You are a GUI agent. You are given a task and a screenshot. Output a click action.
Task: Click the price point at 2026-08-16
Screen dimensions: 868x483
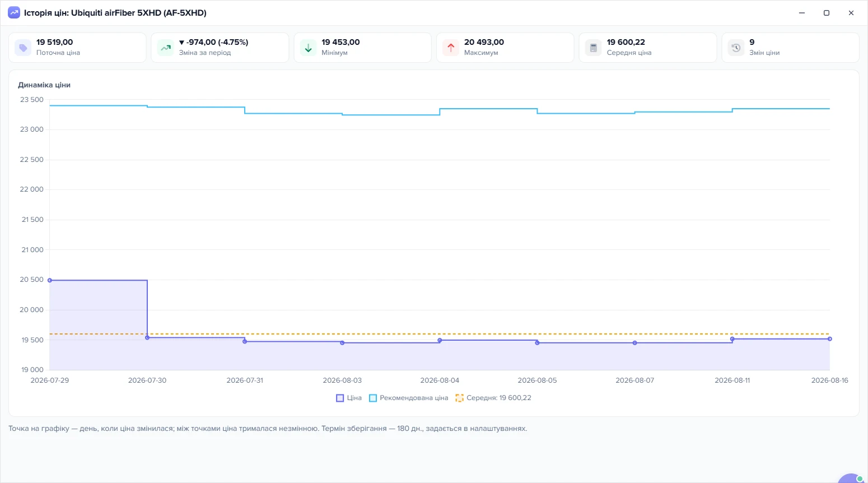pos(830,339)
